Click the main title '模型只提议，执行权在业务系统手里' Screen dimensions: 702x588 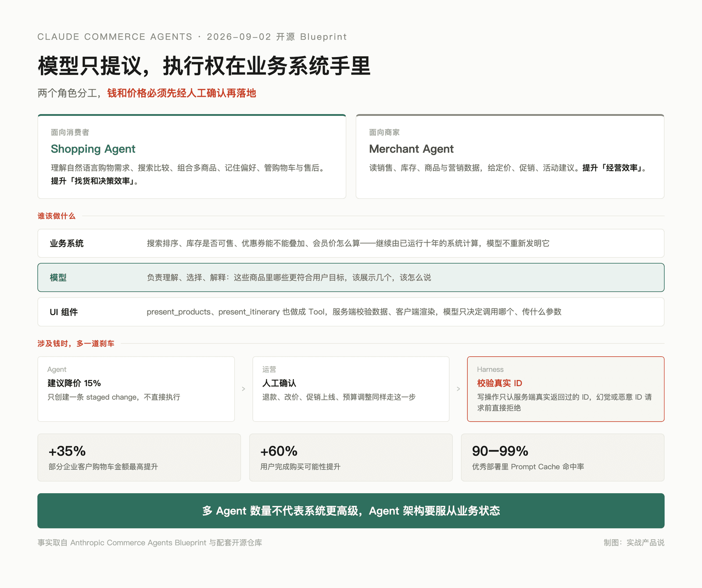(204, 66)
